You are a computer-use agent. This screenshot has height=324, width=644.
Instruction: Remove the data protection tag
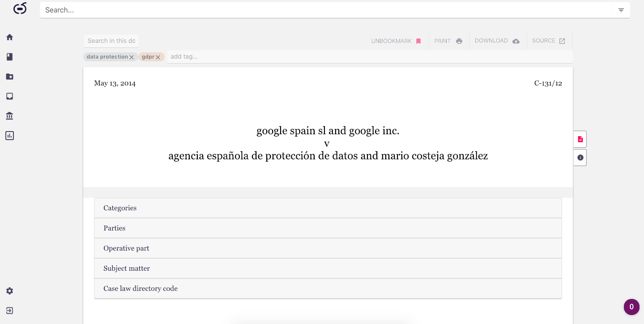(132, 57)
